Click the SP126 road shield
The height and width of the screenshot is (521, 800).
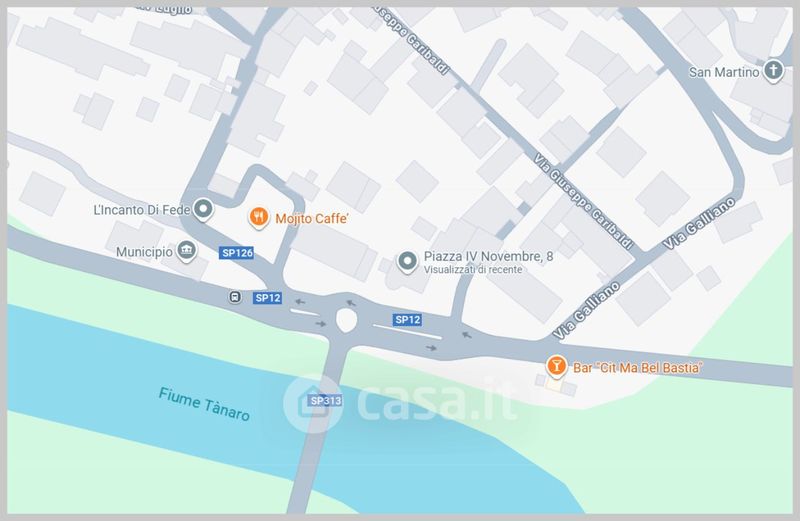click(237, 253)
